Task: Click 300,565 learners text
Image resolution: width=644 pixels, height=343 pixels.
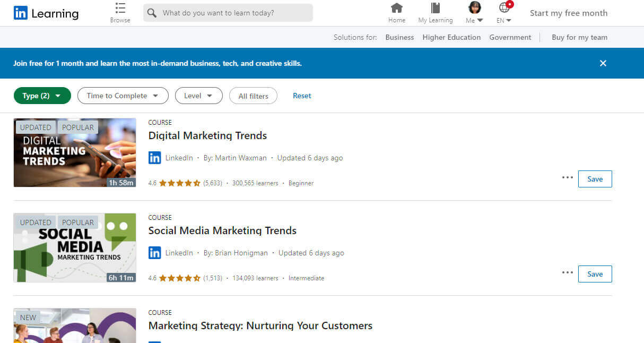Action: (x=255, y=183)
